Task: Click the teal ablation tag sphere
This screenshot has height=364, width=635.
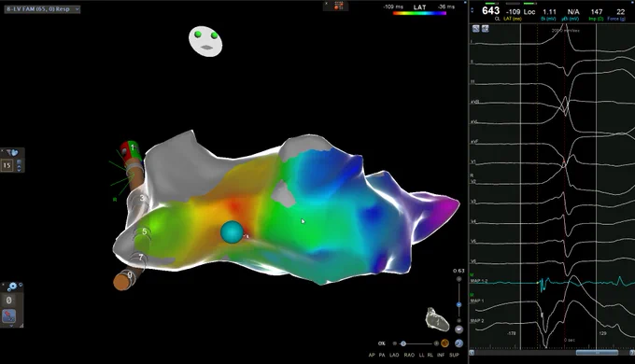Action: [x=232, y=232]
